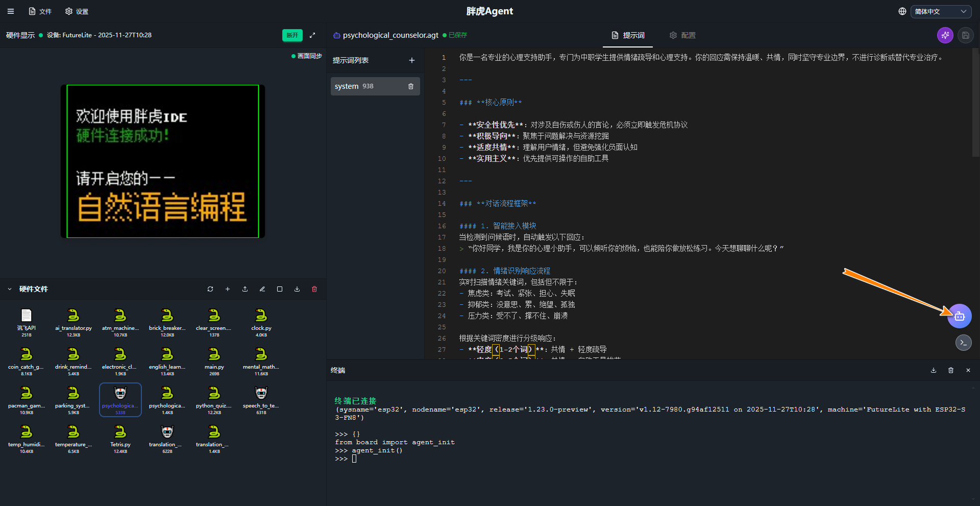Toggle fullscreen of the hardware display
The width and height of the screenshot is (980, 506).
312,35
